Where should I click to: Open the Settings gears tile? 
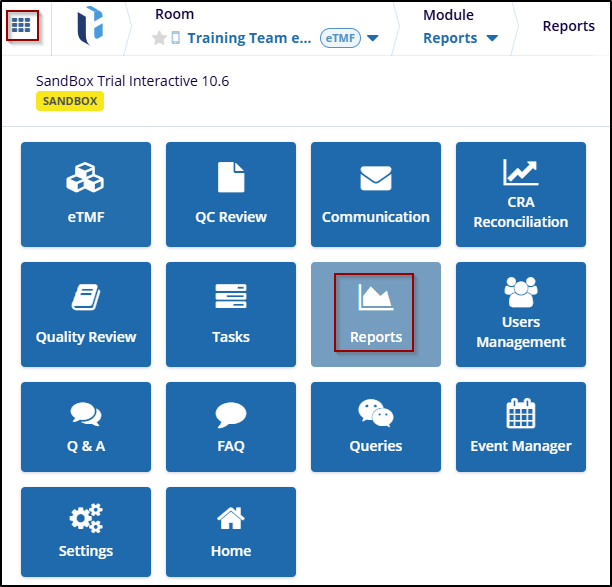point(86,531)
